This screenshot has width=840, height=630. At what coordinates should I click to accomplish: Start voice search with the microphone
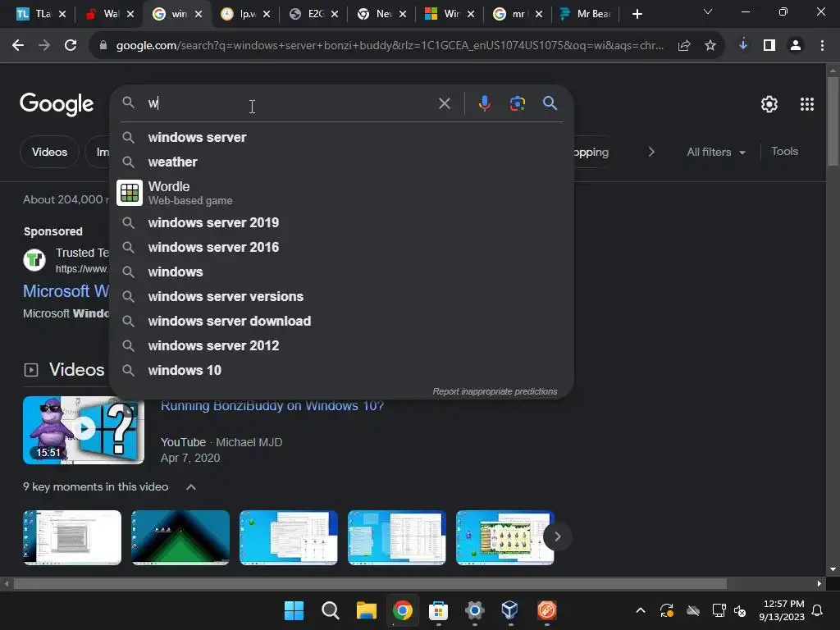tap(484, 103)
